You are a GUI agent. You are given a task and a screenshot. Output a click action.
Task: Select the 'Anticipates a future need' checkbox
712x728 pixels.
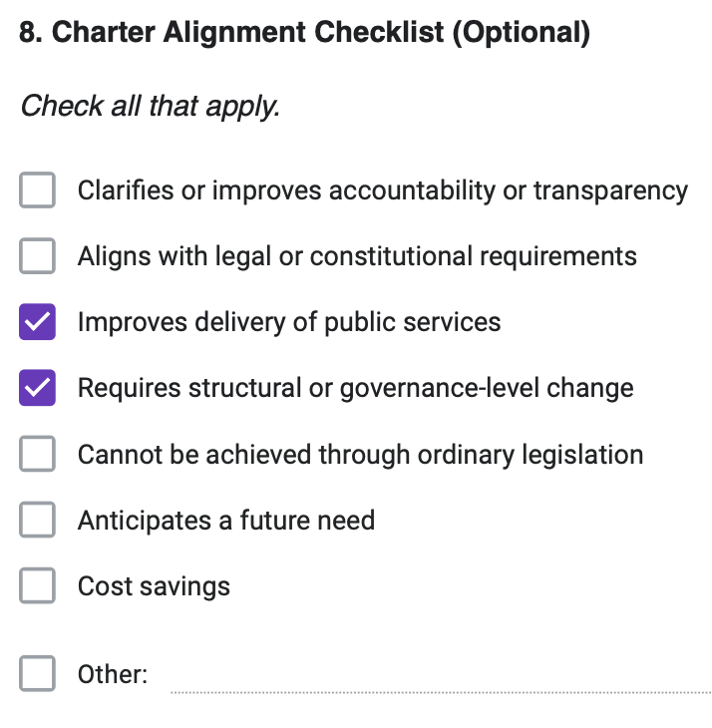coord(38,521)
